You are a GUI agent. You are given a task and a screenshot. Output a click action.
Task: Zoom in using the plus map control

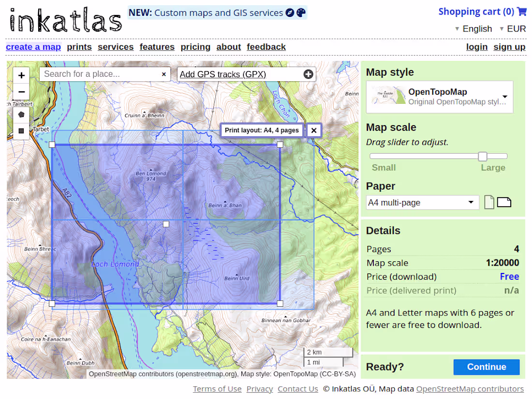coord(21,75)
